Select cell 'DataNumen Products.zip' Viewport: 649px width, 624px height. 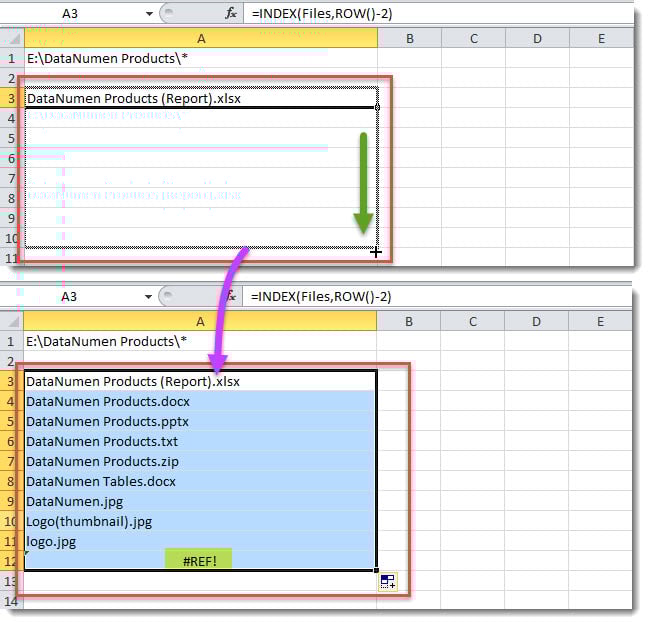click(200, 461)
